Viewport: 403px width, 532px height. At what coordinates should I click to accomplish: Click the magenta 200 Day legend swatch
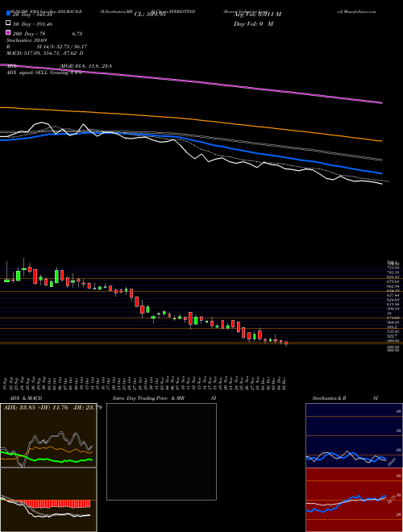[x=8, y=33]
